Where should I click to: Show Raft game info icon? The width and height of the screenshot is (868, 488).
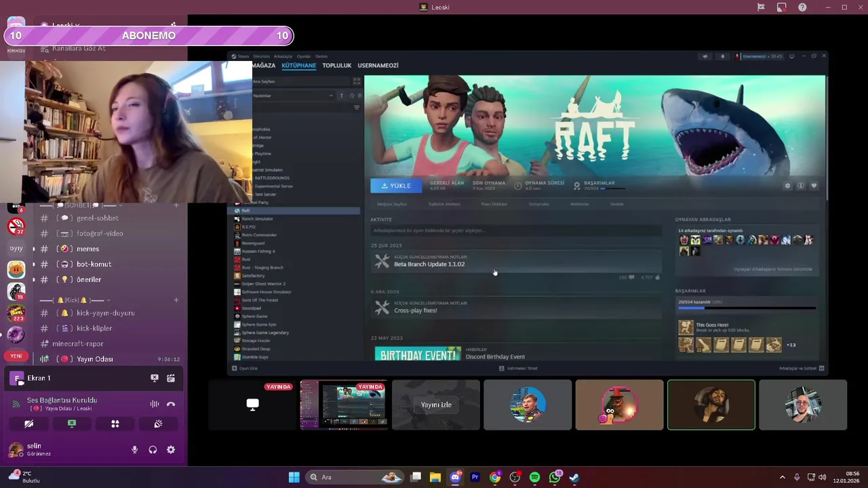coord(801,186)
